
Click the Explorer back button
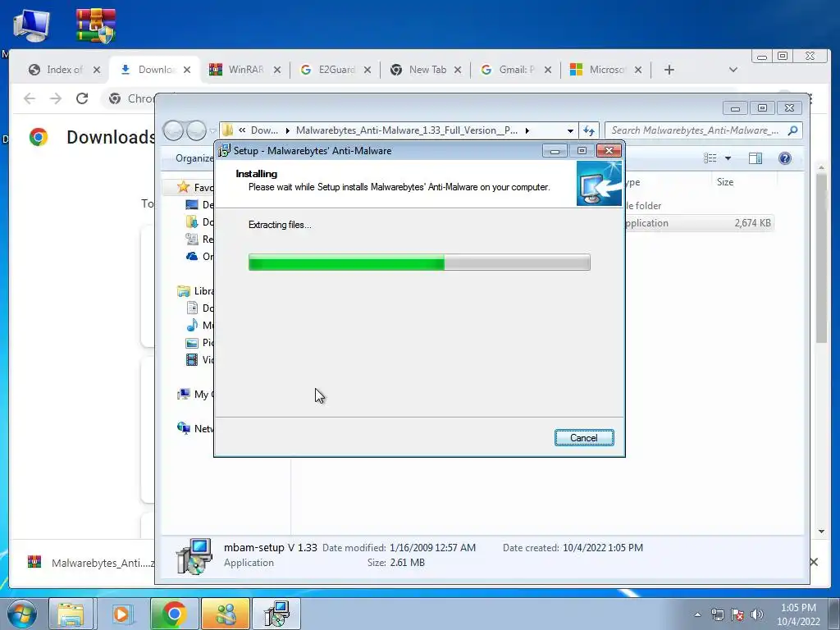pos(173,130)
